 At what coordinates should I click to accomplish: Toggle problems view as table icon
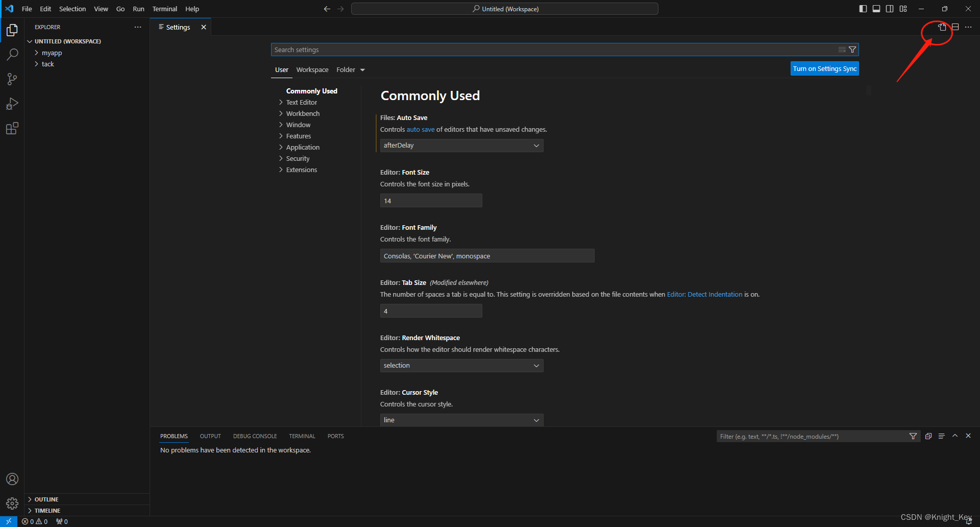click(942, 436)
